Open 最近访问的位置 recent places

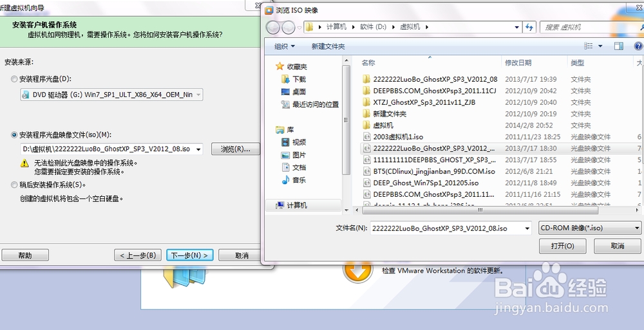[x=310, y=104]
